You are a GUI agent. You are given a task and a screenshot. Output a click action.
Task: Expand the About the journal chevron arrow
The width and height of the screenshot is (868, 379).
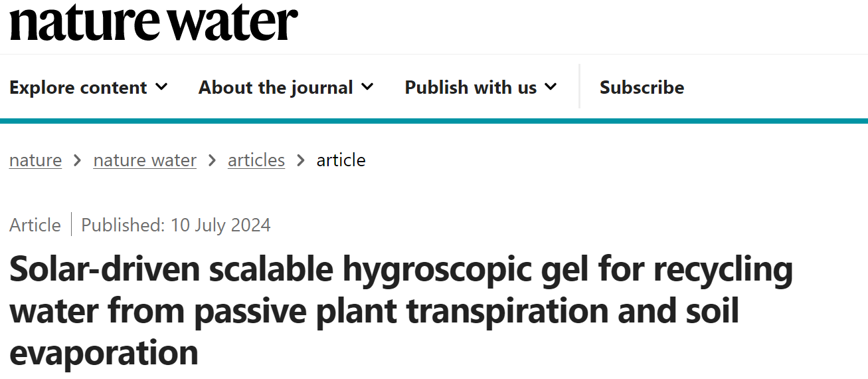(367, 87)
